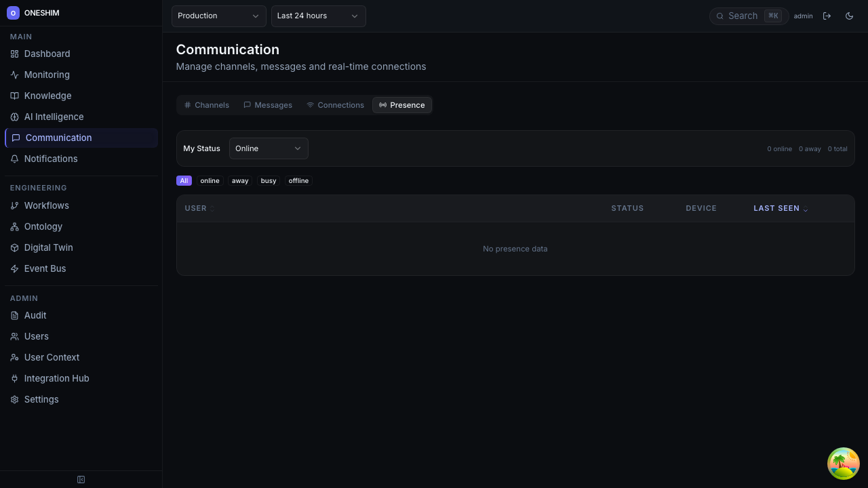Screen dimensions: 868x488
Task: Open the palm tree avatar widget
Action: [843, 464]
